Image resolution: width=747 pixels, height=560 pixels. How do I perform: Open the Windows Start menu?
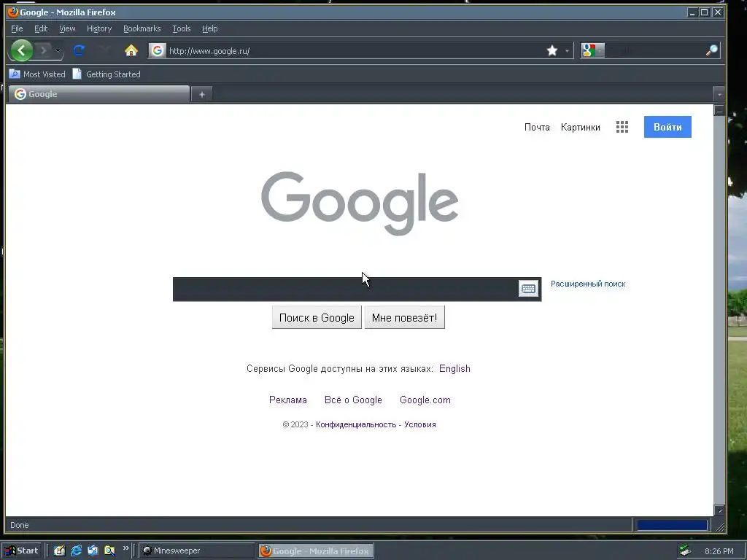21,551
